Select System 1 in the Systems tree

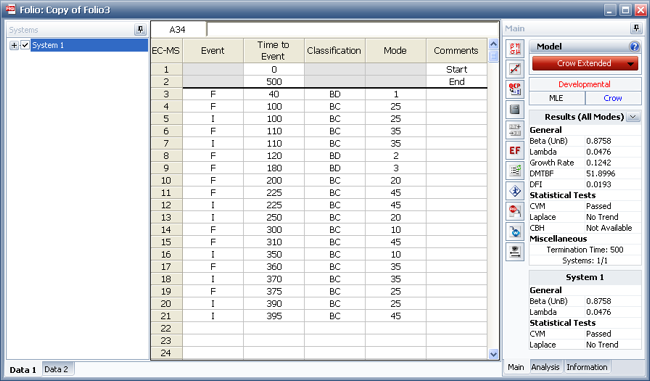(89, 45)
